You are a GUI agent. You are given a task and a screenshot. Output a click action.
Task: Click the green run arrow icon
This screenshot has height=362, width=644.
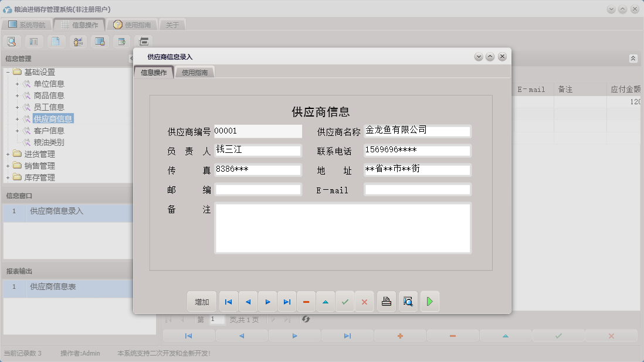click(x=430, y=301)
